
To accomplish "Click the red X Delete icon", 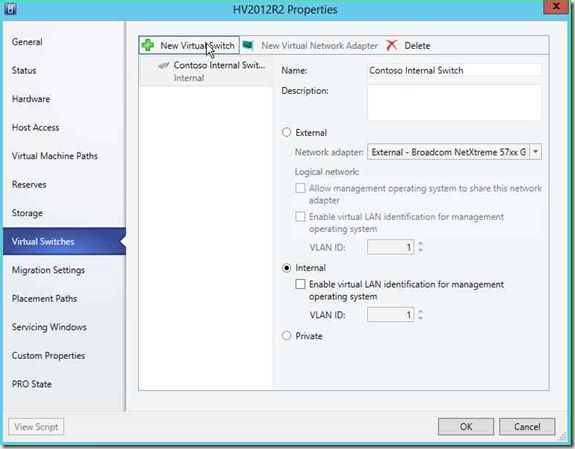I will (392, 45).
